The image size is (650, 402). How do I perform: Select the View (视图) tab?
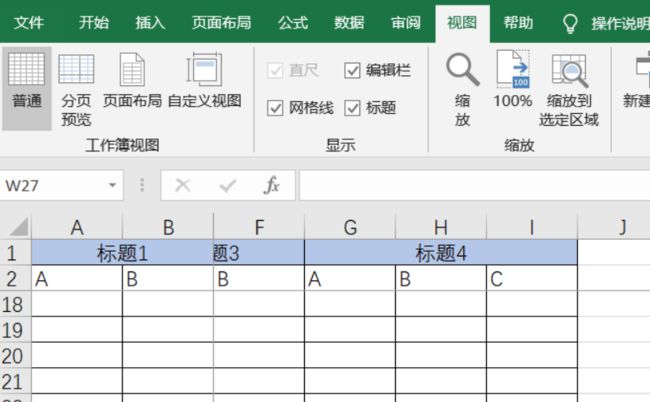[x=462, y=23]
